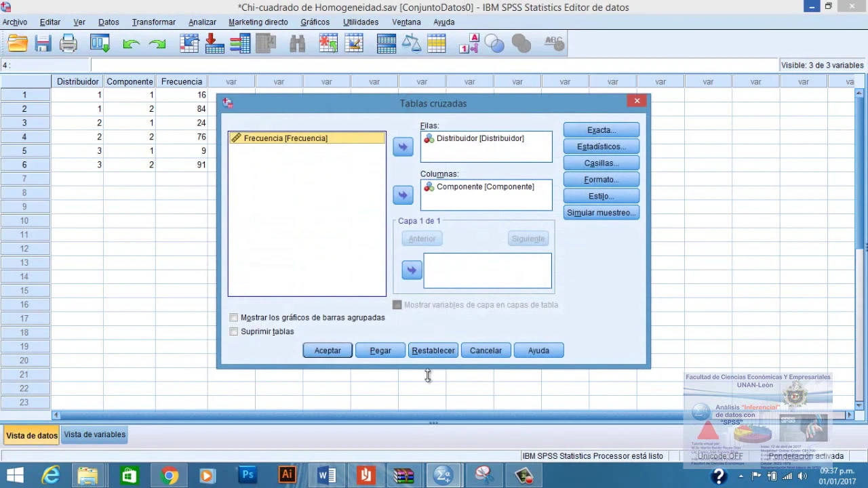Click the Use variable sets icon
The width and height of the screenshot is (868, 488).
(x=495, y=44)
